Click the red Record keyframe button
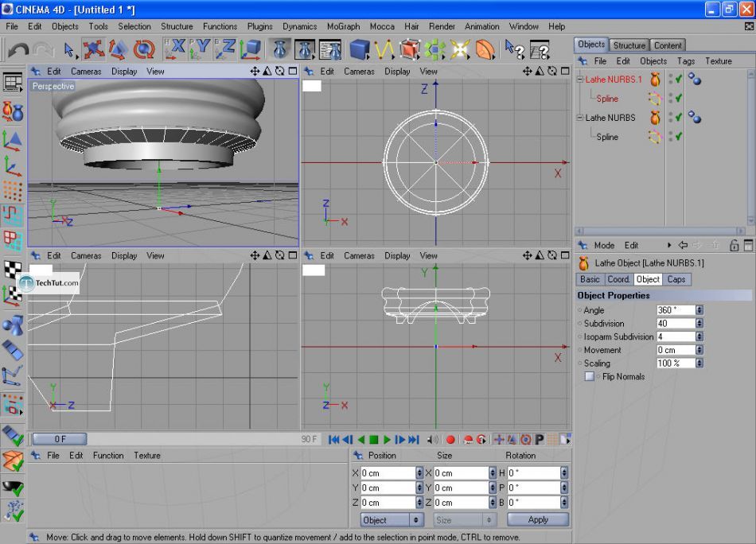The image size is (756, 544). (x=450, y=440)
